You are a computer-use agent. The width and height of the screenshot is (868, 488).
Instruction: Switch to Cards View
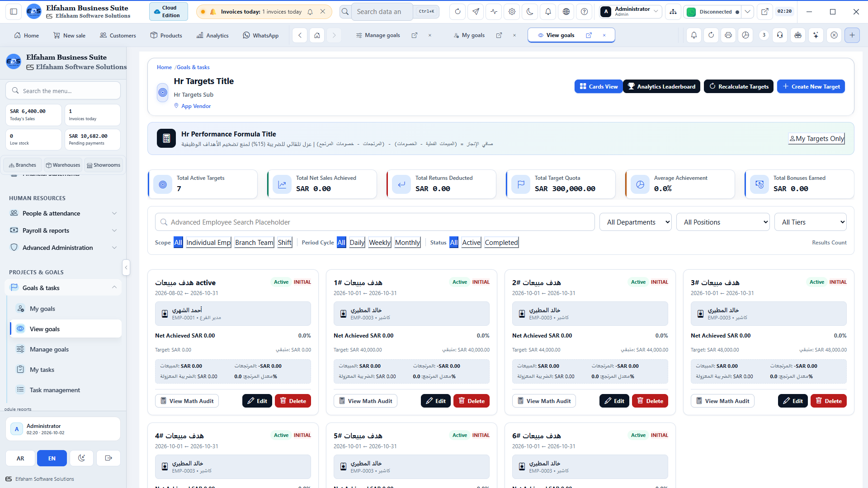[599, 86]
